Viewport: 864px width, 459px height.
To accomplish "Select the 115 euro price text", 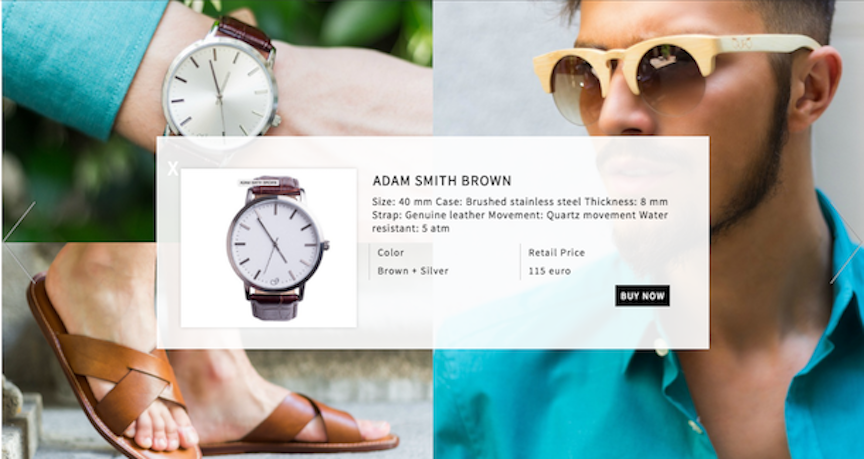I will 549,271.
